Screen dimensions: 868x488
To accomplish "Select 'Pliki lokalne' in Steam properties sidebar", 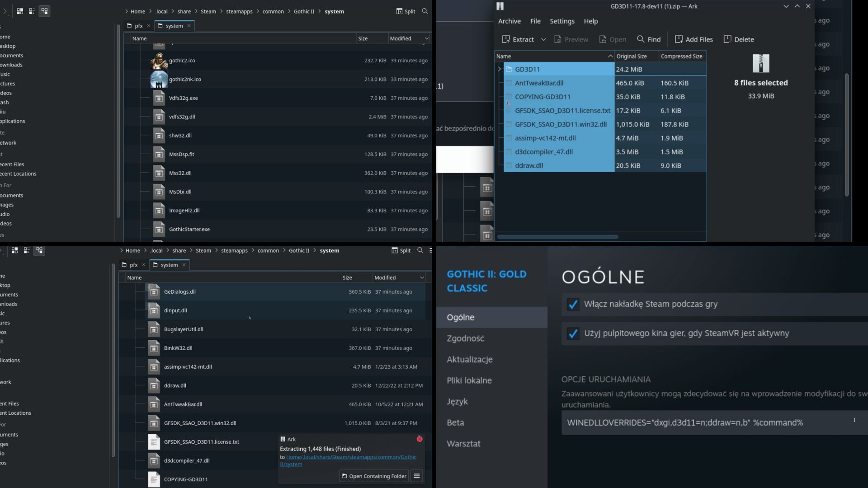I will tap(469, 380).
